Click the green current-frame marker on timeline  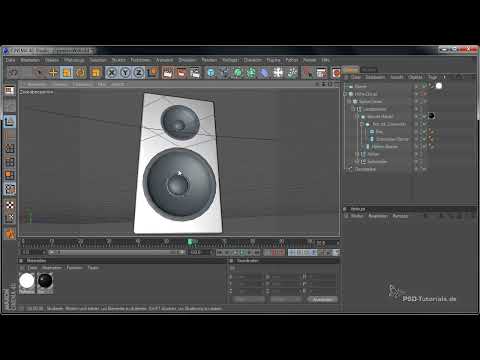[190, 242]
